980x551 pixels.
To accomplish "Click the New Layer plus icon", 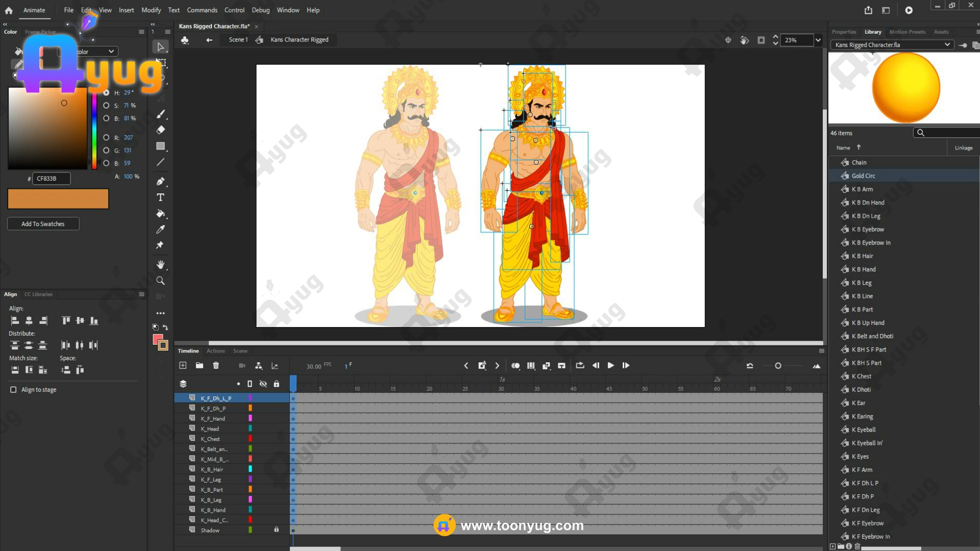I will pos(183,365).
